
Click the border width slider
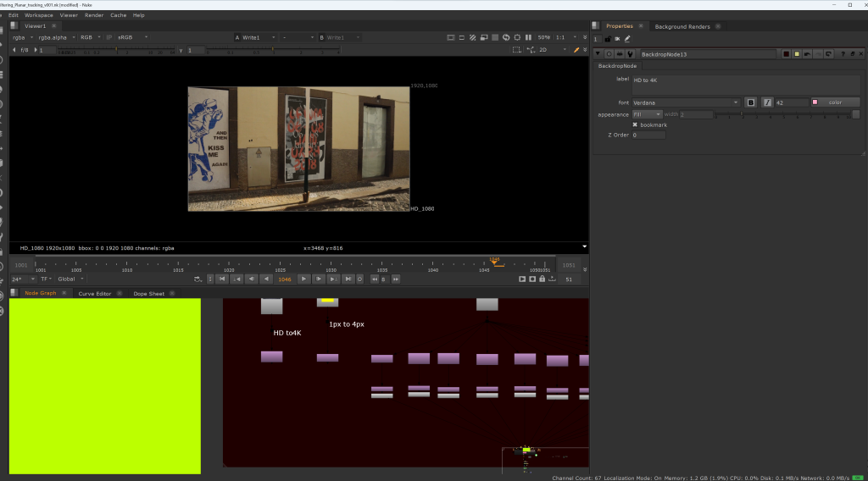[782, 114]
